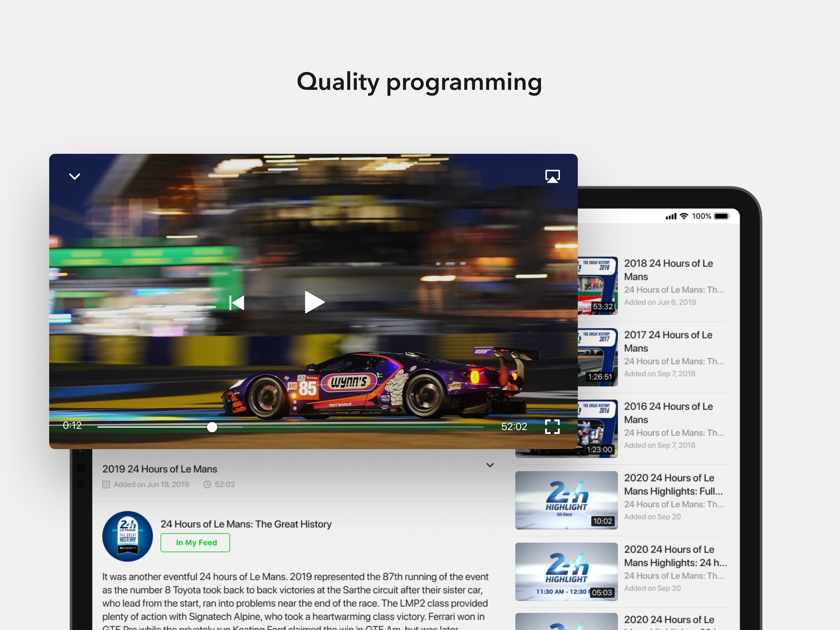This screenshot has height=630, width=840.
Task: Open the Great History channel logo
Action: click(x=128, y=536)
